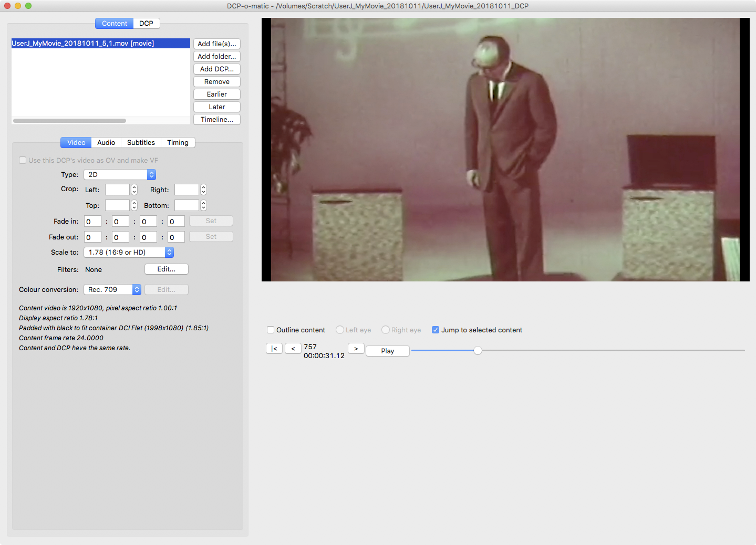Click Add file(s) to import content
The width and height of the screenshot is (756, 545).
pos(216,44)
